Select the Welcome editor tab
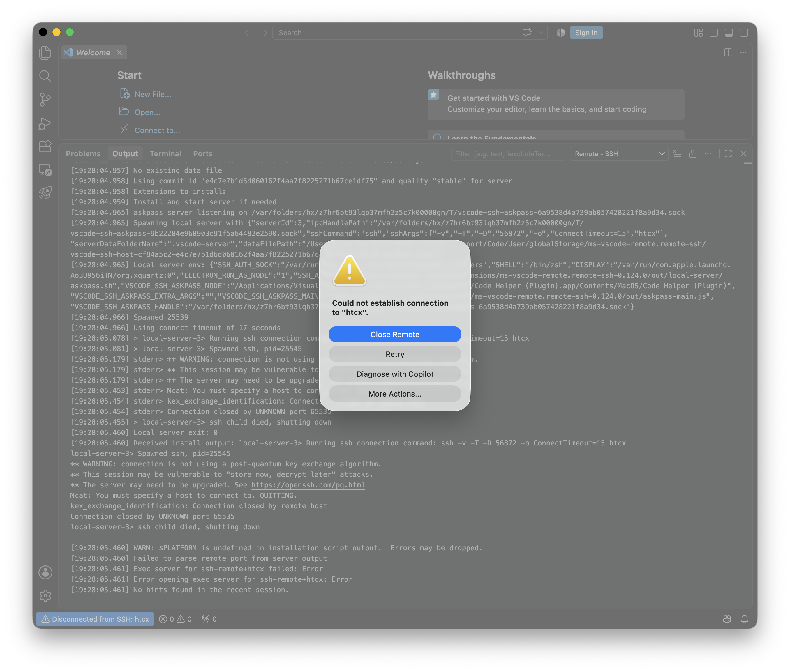This screenshot has height=672, width=790. pos(94,53)
